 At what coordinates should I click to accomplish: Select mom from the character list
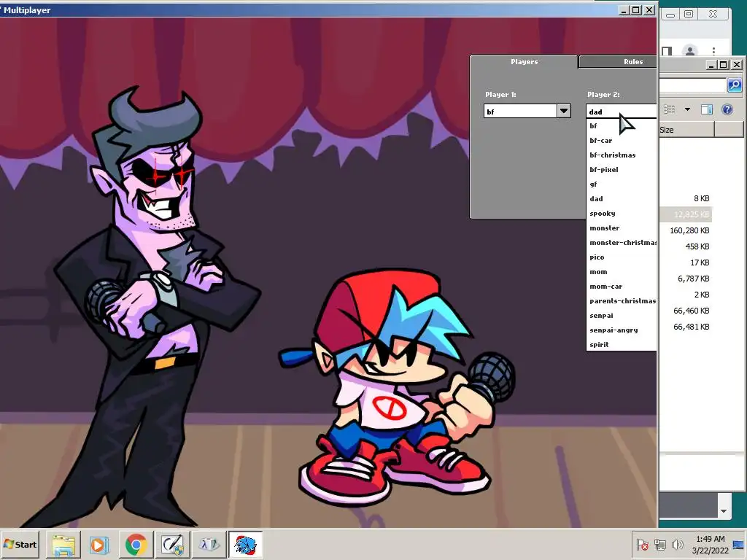(x=622, y=272)
